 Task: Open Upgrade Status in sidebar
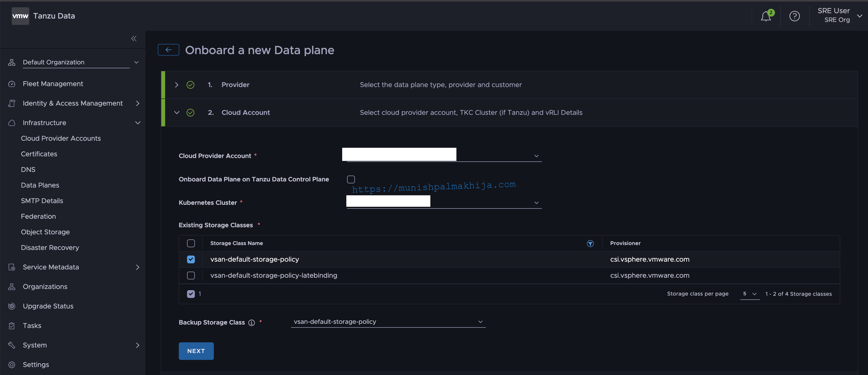(48, 306)
